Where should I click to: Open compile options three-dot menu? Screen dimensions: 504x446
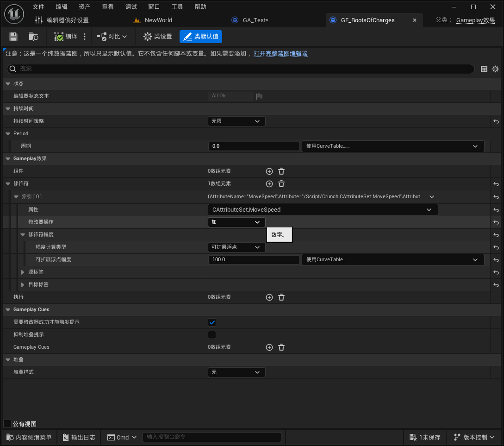click(85, 37)
